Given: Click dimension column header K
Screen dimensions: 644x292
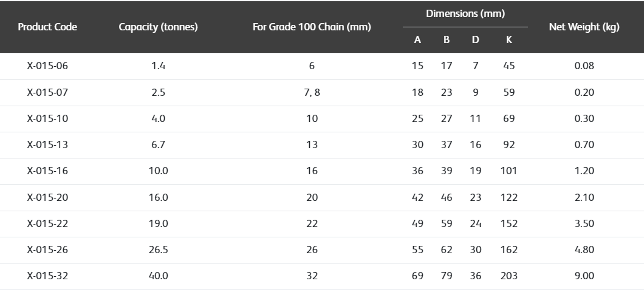Looking at the screenshot, I should tap(509, 40).
